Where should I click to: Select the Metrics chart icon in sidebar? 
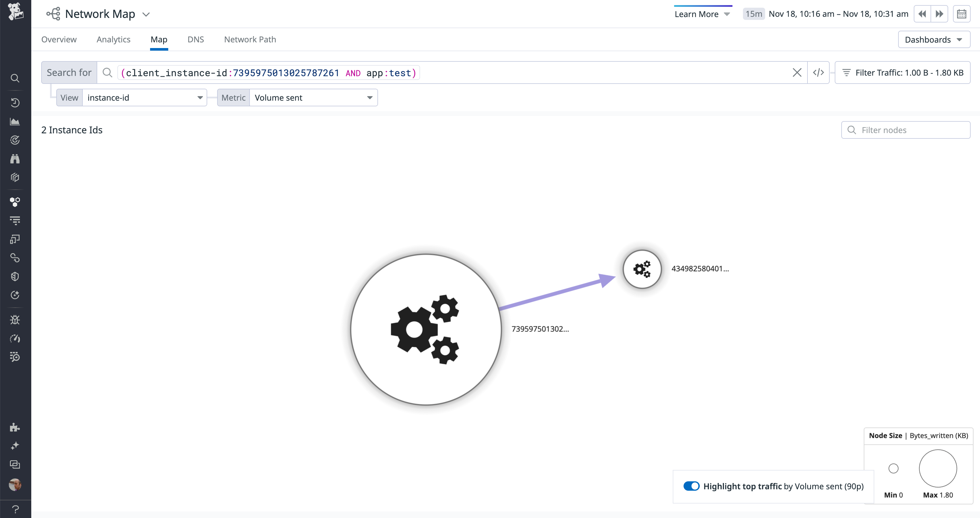[15, 121]
